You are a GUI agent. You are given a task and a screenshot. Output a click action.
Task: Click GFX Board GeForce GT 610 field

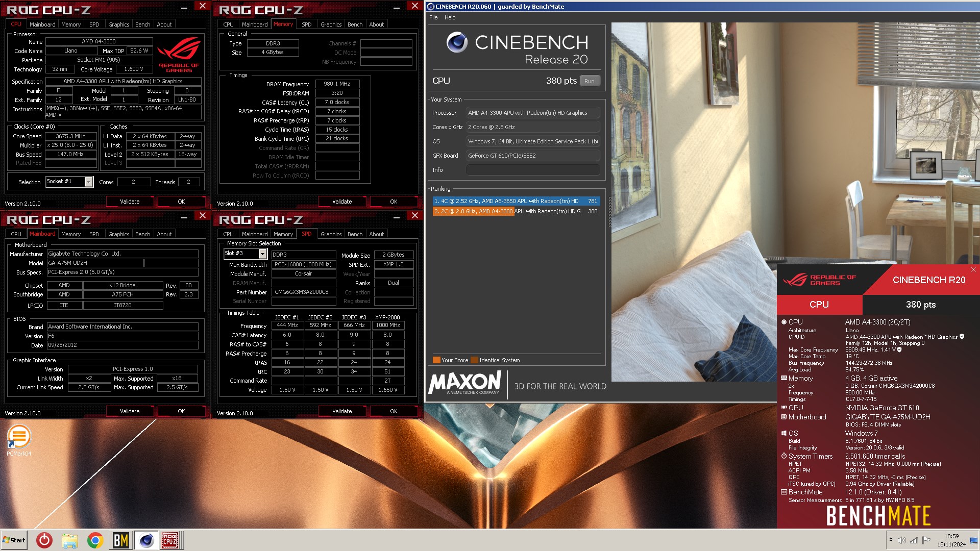click(x=532, y=156)
